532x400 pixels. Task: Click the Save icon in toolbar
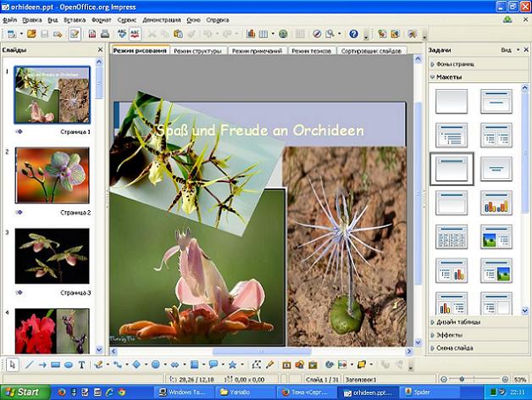[x=45, y=34]
